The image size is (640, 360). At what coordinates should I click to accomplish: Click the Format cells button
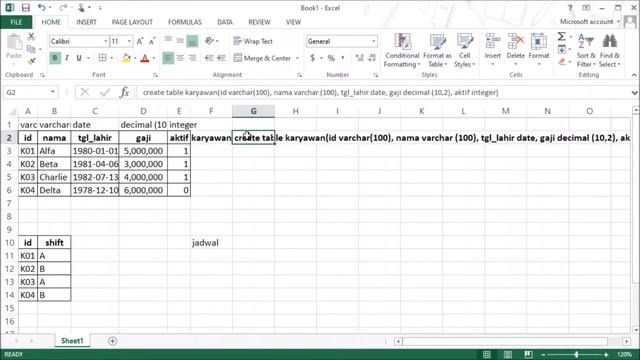tap(539, 50)
